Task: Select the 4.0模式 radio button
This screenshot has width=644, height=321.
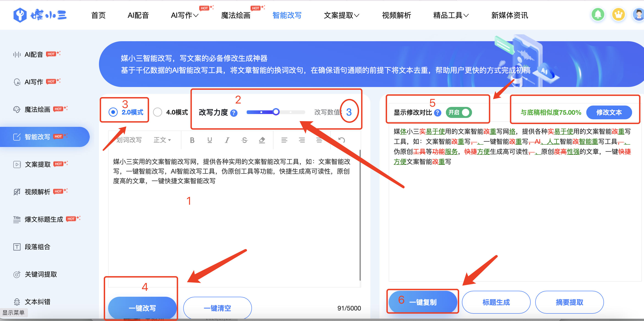Action: pos(158,112)
